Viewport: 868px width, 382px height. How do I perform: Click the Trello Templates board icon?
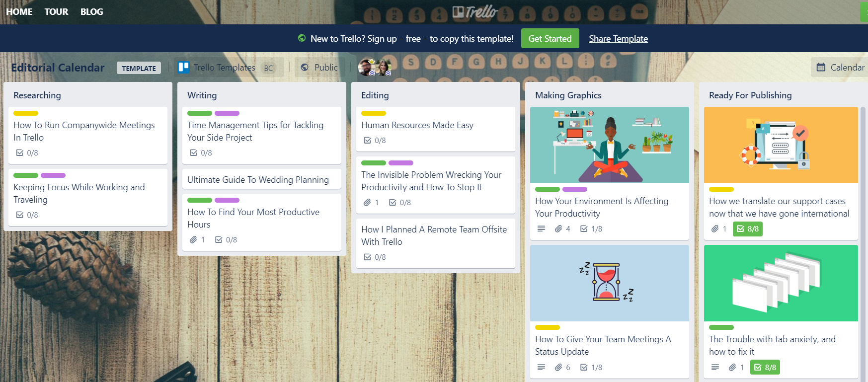click(184, 67)
